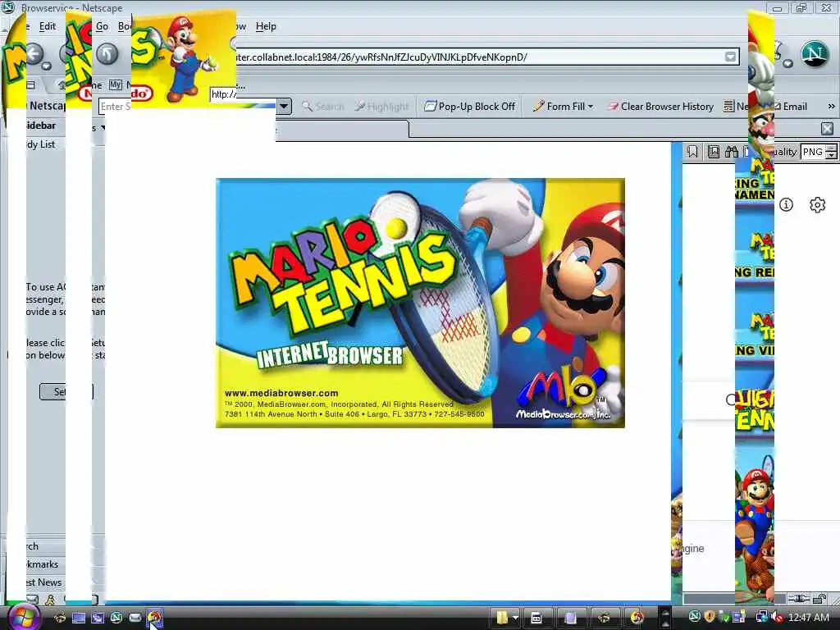Click the circled info icon
This screenshot has height=630, width=840.
(x=786, y=204)
